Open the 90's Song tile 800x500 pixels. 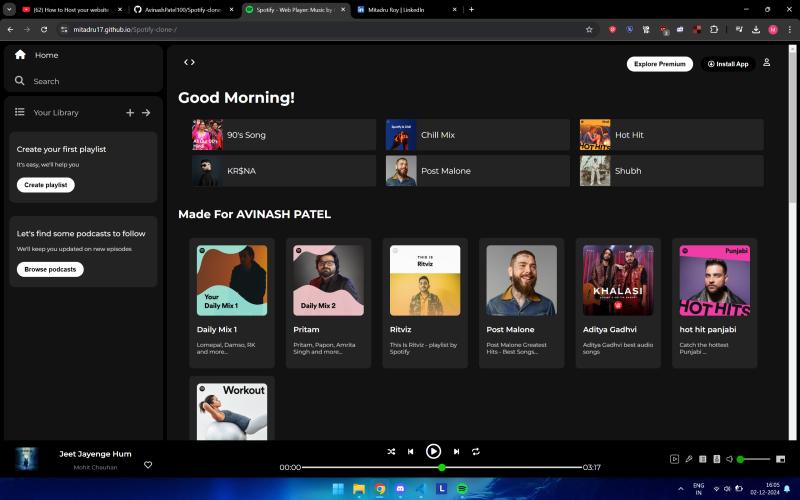[284, 135]
